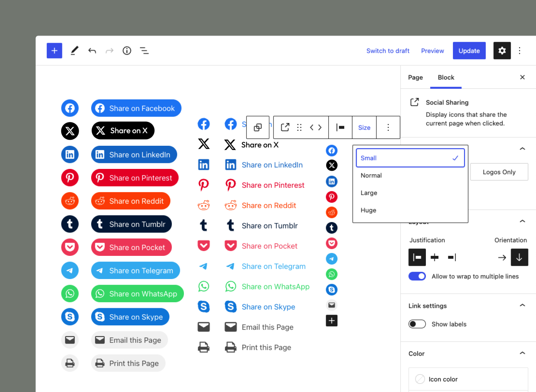Collapse the Color panel section

click(522, 353)
